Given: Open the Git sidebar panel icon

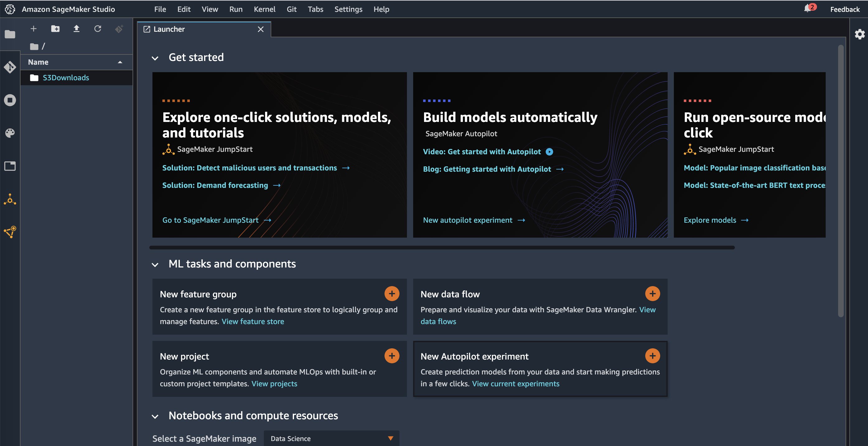Looking at the screenshot, I should coord(10,67).
